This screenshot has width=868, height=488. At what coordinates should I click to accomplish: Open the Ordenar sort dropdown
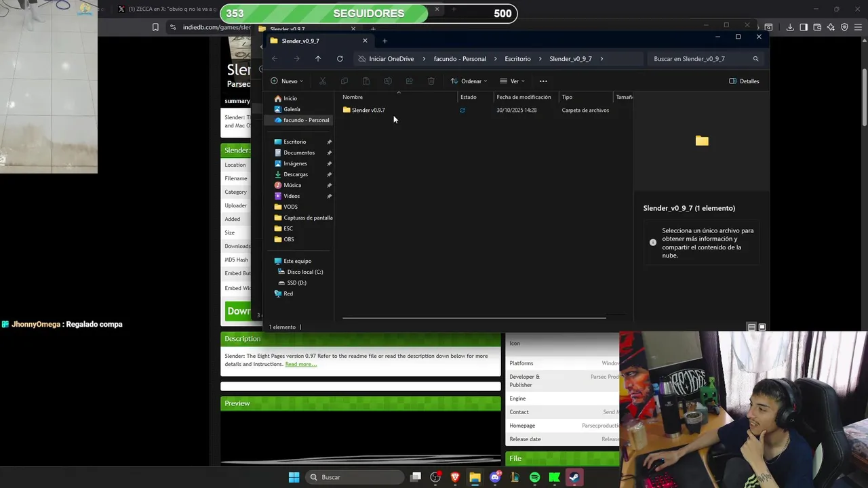pyautogui.click(x=469, y=81)
